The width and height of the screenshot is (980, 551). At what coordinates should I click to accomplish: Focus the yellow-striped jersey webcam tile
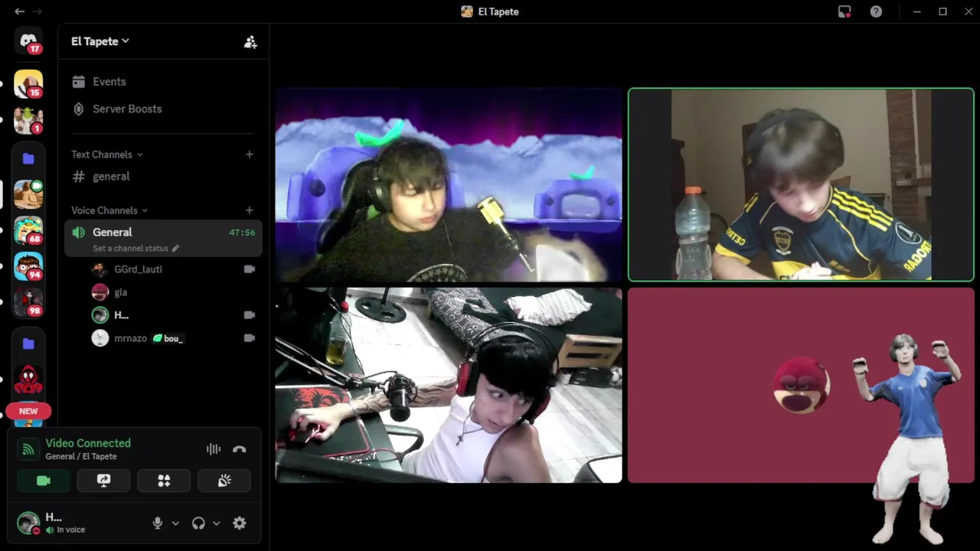pyautogui.click(x=801, y=185)
